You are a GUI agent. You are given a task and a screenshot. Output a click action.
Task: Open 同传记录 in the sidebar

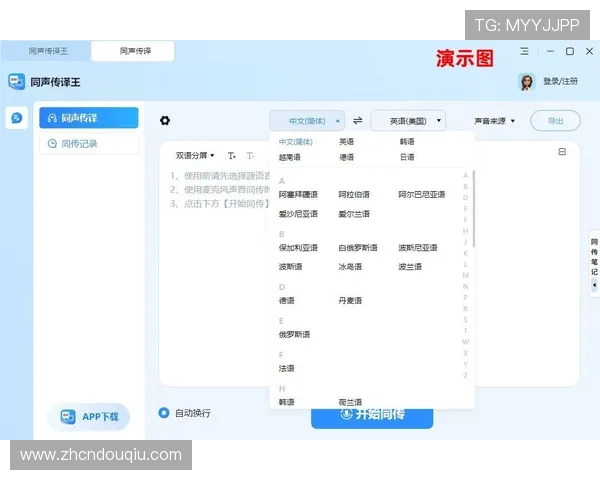(89, 144)
